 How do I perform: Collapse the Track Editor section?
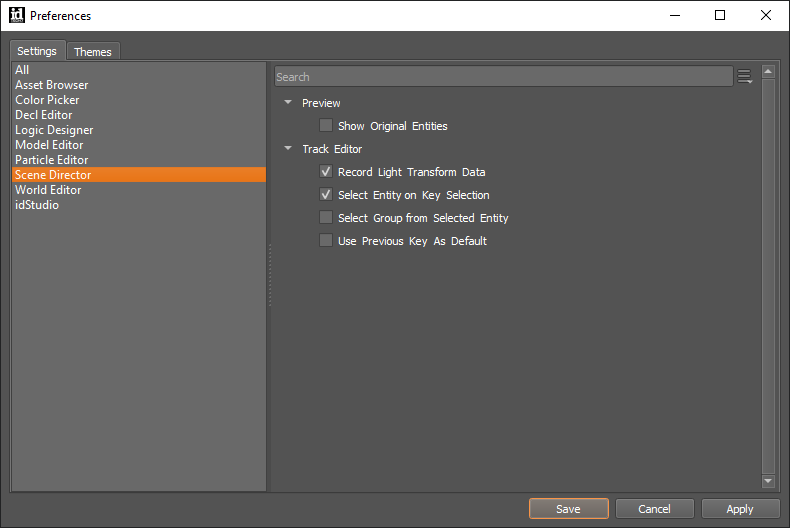(x=288, y=148)
